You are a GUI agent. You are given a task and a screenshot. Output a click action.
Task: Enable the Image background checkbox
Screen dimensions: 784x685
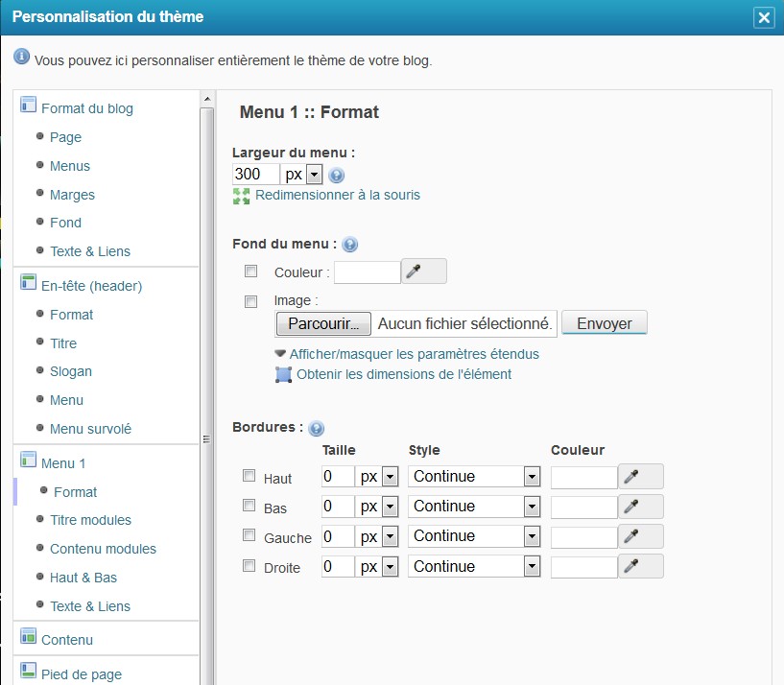(x=251, y=301)
